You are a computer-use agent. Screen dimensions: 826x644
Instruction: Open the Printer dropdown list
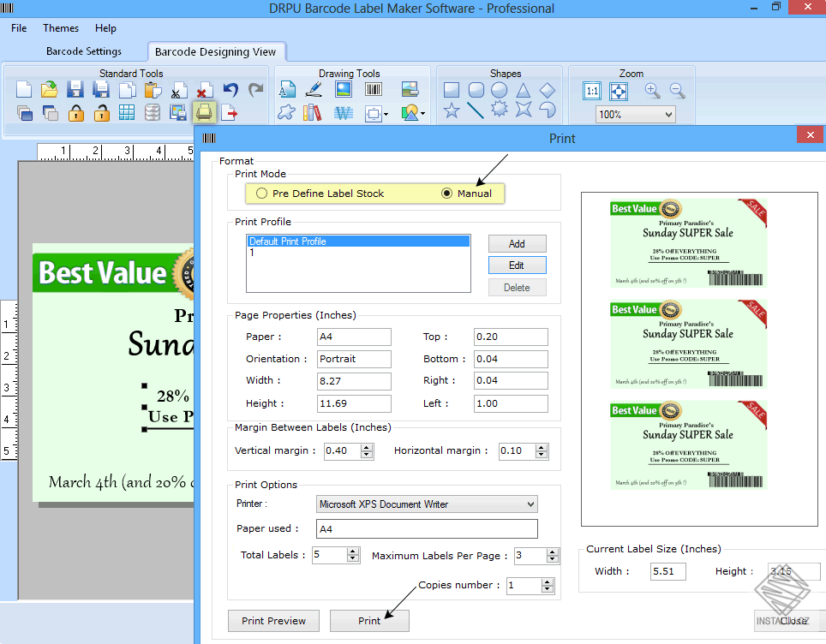click(x=531, y=504)
